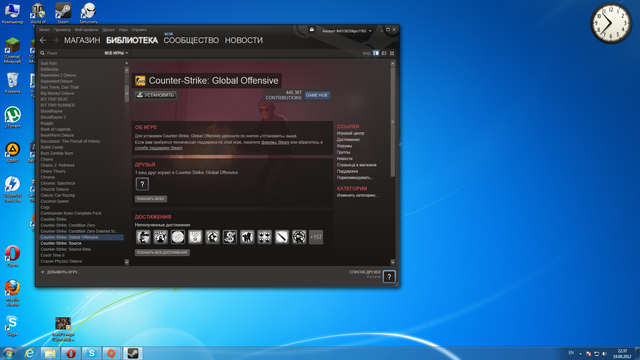Open the Steam menu in the menu bar
640x360 pixels.
click(x=44, y=30)
